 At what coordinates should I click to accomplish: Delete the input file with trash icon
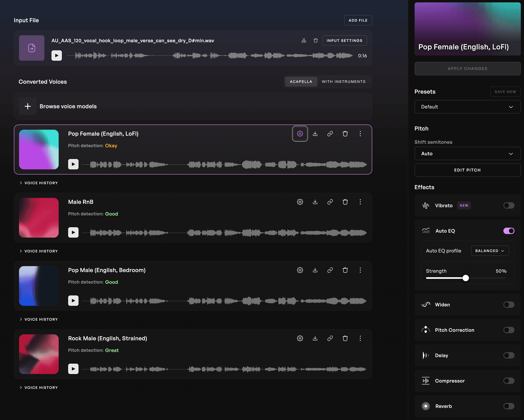[316, 40]
